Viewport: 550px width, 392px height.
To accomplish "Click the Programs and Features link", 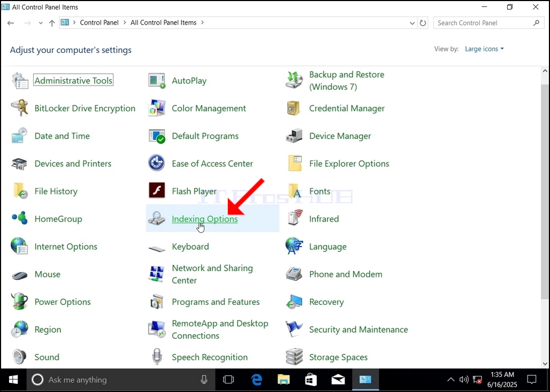I will click(216, 302).
